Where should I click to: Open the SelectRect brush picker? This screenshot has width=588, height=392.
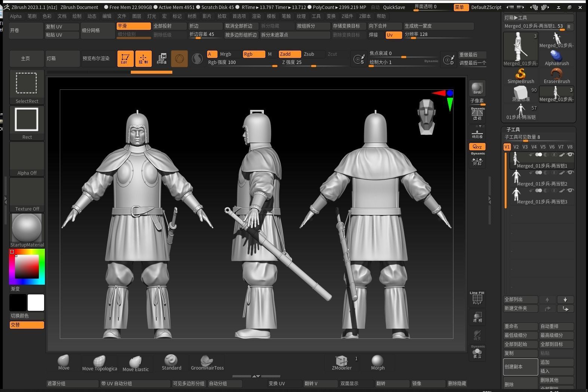(x=27, y=87)
